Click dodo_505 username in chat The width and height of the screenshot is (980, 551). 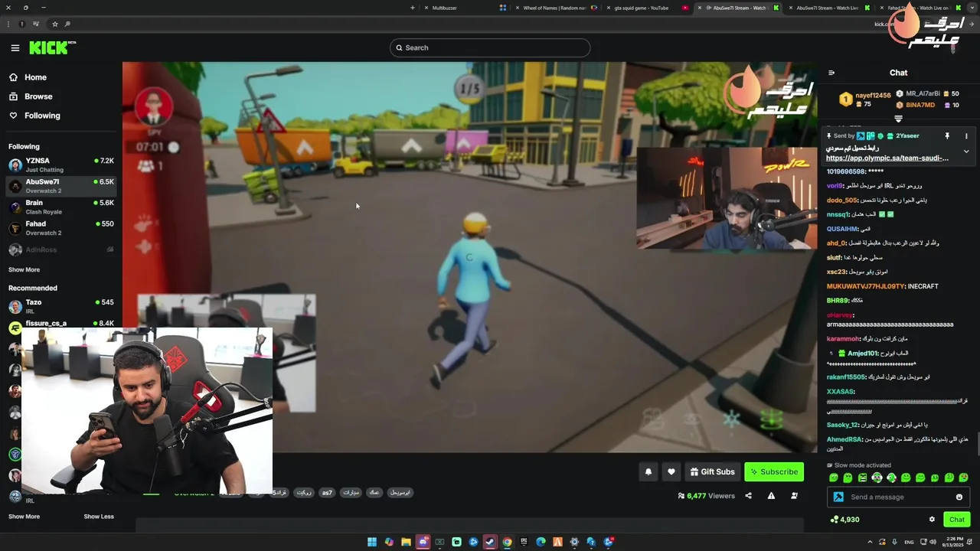(x=841, y=201)
